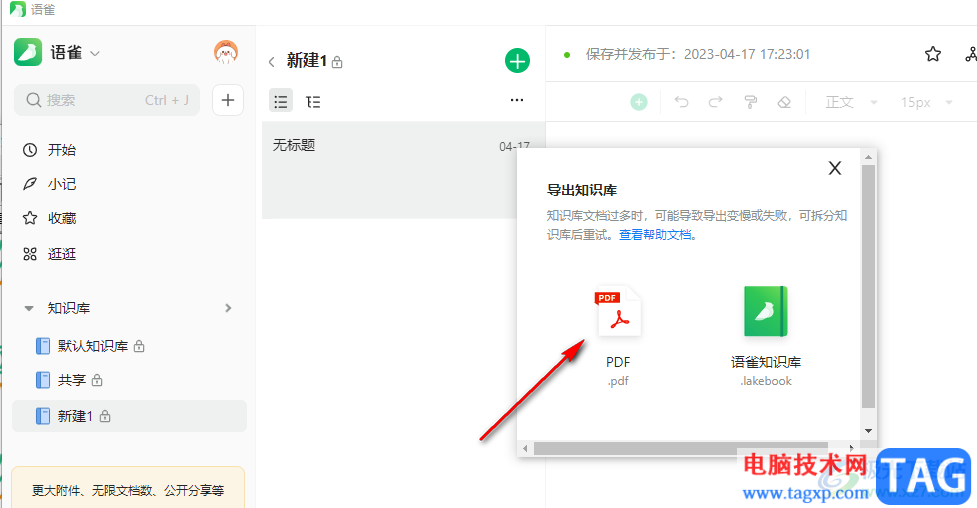This screenshot has width=977, height=508.
Task: Click the 保存并发布于 status text
Action: pyautogui.click(x=698, y=54)
